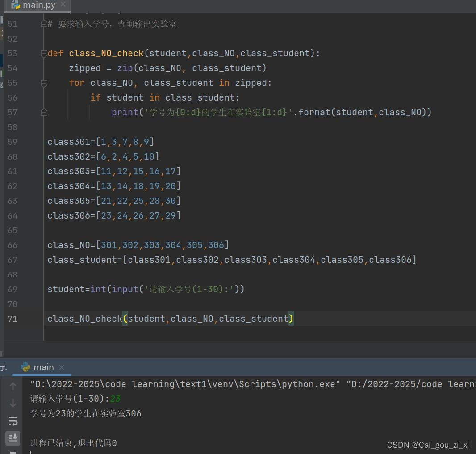This screenshot has width=476, height=454.
Task: Click the class304 list definition
Action: (x=114, y=186)
